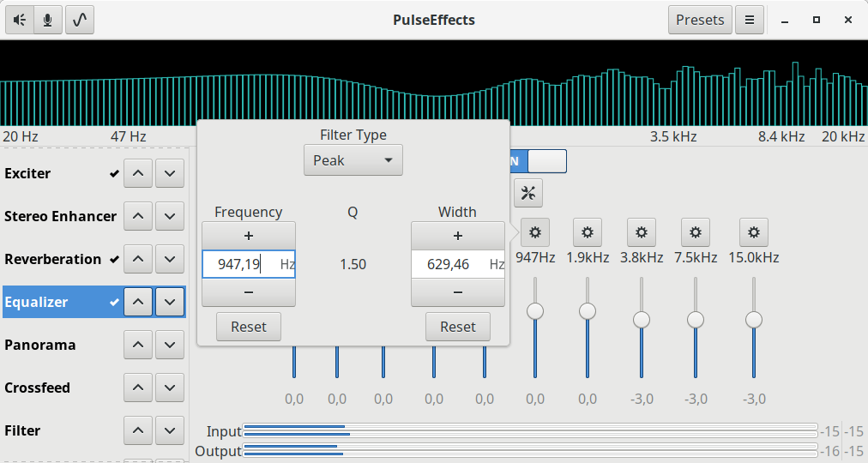Move Reverberation down

[x=169, y=259]
